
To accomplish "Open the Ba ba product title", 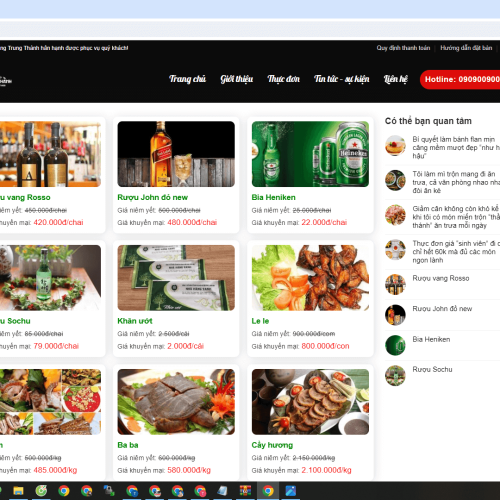I will [x=128, y=445].
